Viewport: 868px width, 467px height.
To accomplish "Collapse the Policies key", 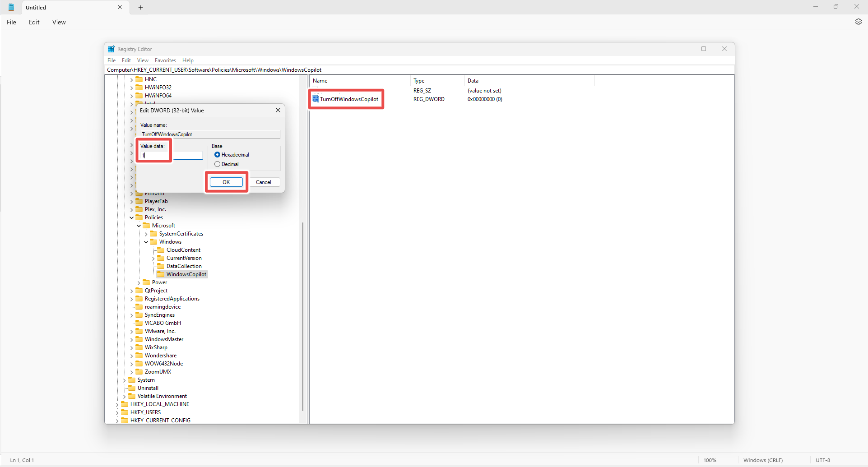I will [x=132, y=217].
